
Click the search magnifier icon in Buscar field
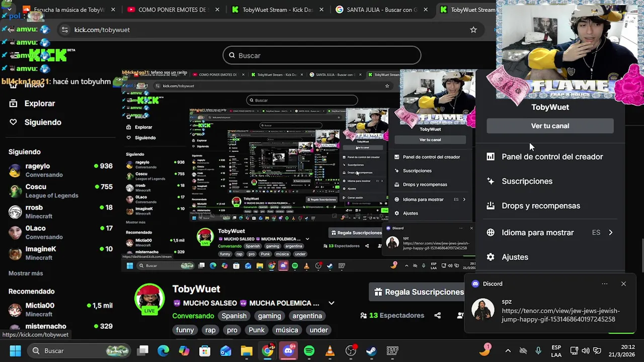pos(232,55)
